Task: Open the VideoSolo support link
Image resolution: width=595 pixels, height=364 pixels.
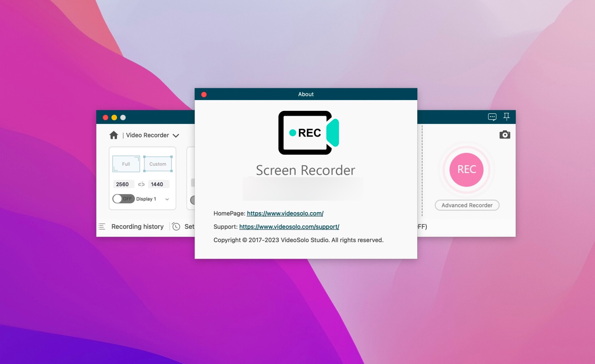Action: click(289, 227)
